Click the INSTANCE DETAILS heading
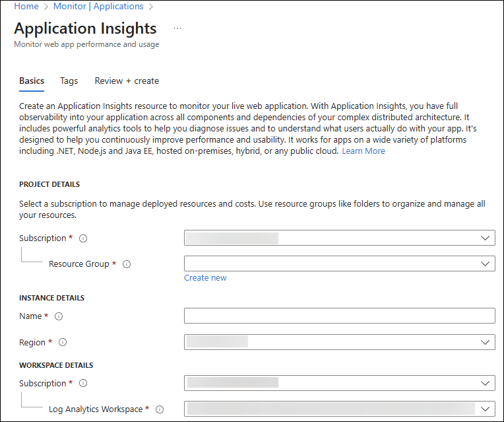The width and height of the screenshot is (504, 422). 51,298
